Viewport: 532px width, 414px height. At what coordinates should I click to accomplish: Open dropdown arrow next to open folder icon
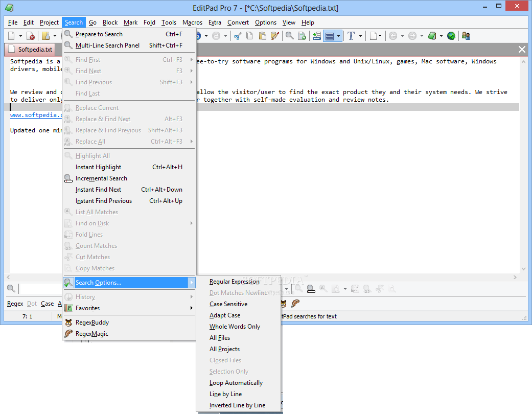coord(55,36)
